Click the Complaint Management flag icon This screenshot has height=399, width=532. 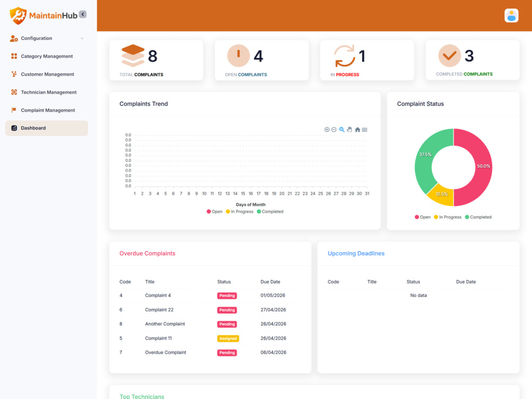(x=14, y=110)
